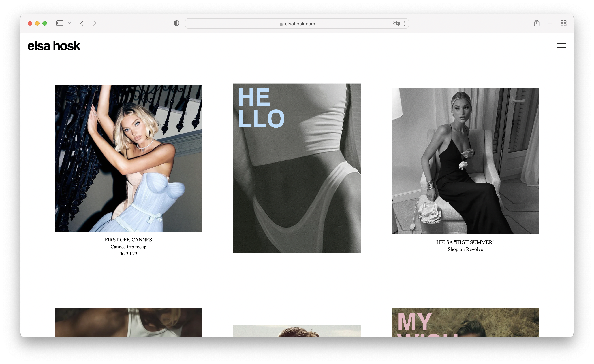
Task: Toggle the Safari sidebar icon
Action: point(60,23)
